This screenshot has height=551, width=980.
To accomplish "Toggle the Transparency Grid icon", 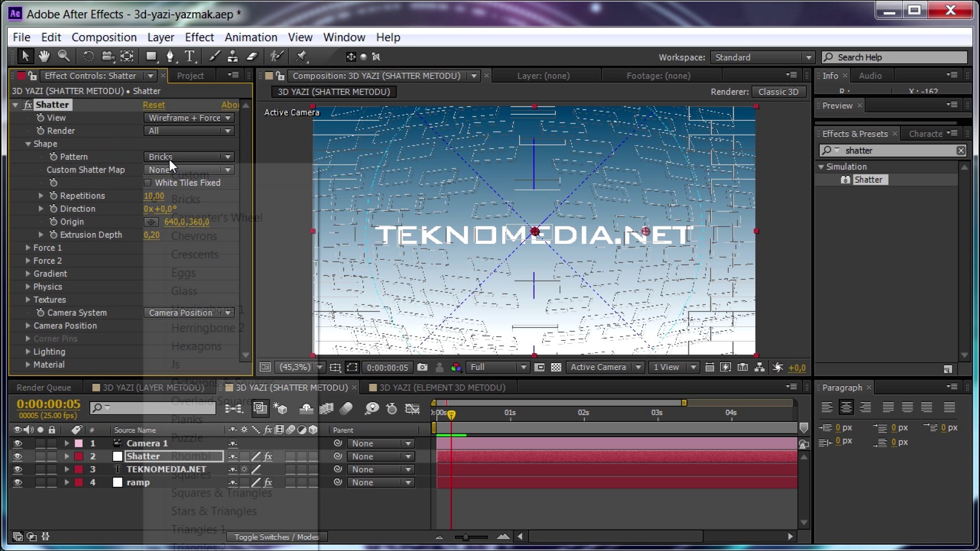I will [556, 367].
